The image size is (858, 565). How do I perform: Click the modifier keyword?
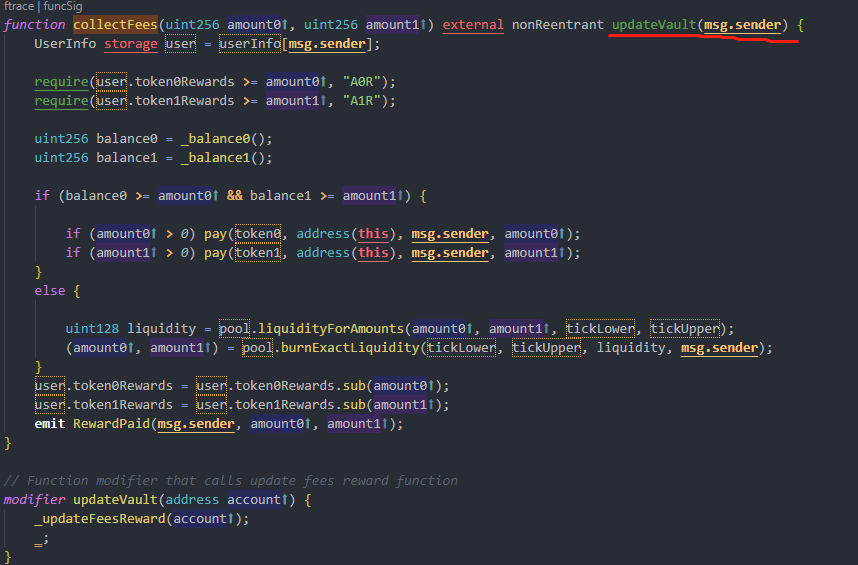click(34, 500)
